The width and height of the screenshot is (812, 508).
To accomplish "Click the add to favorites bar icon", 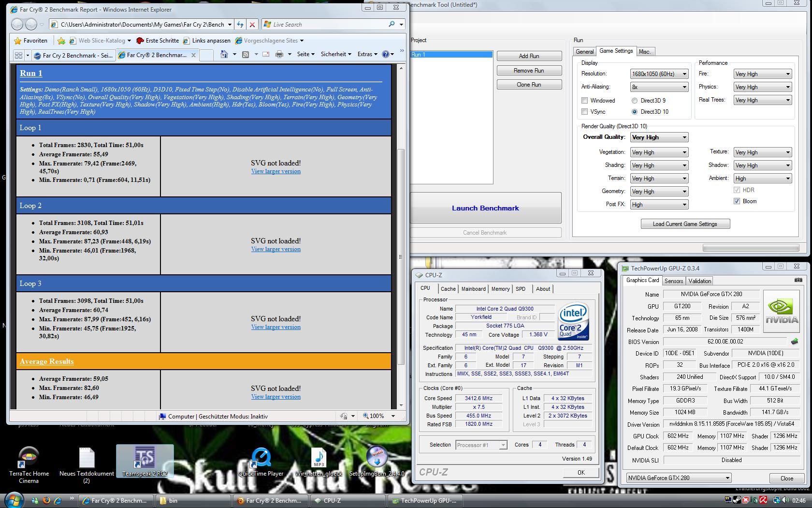I will point(61,41).
